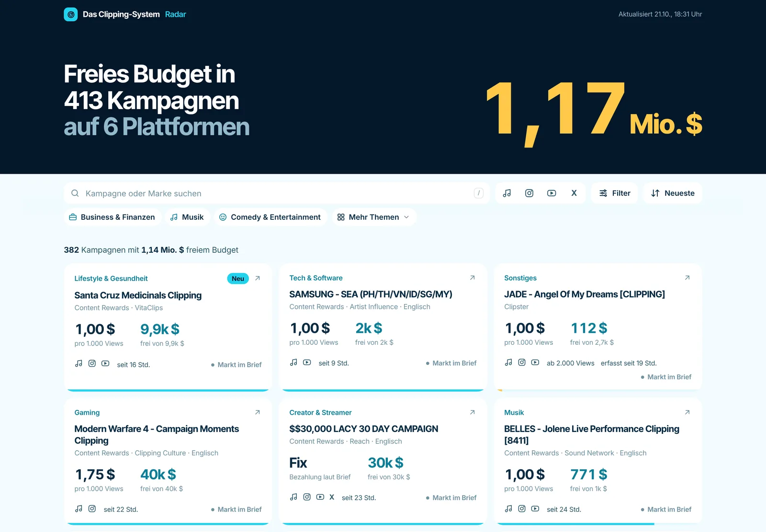This screenshot has width=766, height=532.
Task: Click the slash shortcut hint in search
Action: (479, 193)
